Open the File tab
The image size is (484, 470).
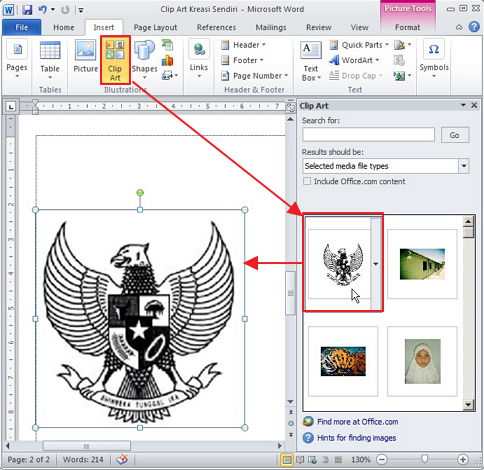point(22,27)
